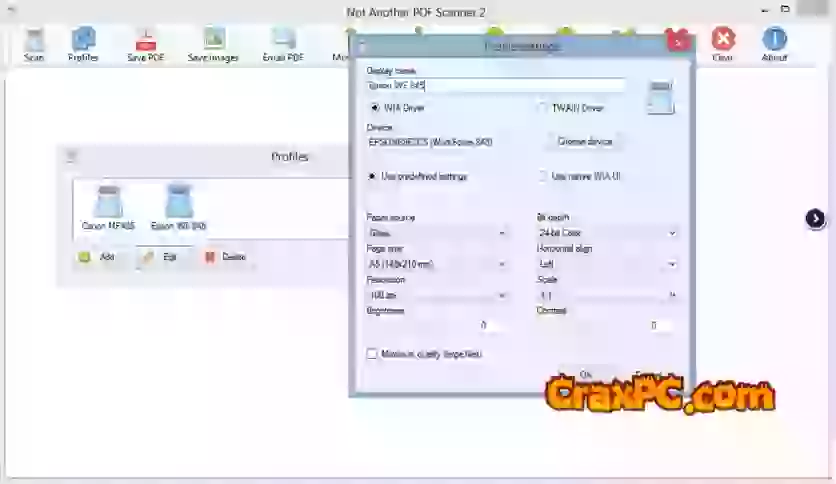Open the Bit depth dropdown
Screen dimensions: 836x484
(607, 233)
